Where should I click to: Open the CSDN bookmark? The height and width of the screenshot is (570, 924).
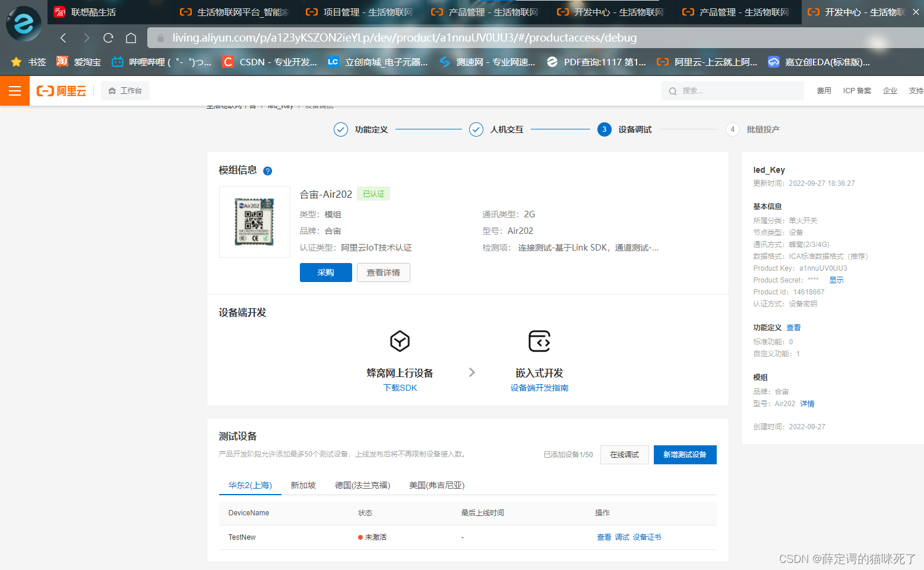click(270, 62)
